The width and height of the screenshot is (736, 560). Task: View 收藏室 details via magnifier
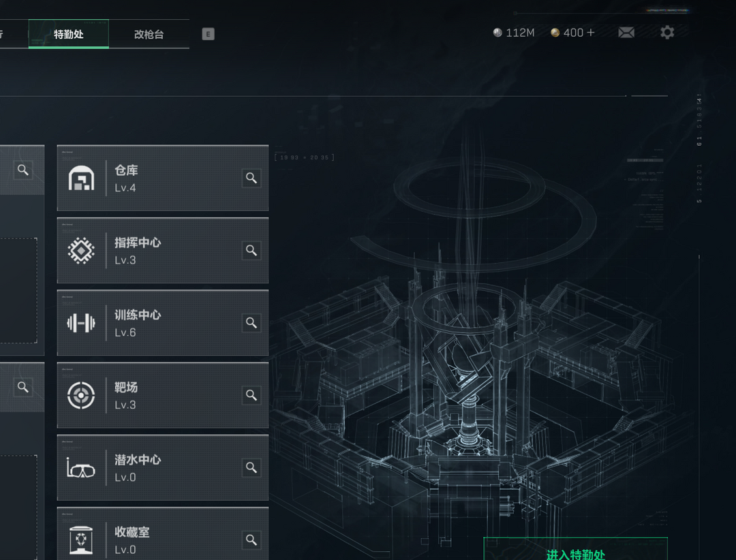click(x=251, y=540)
